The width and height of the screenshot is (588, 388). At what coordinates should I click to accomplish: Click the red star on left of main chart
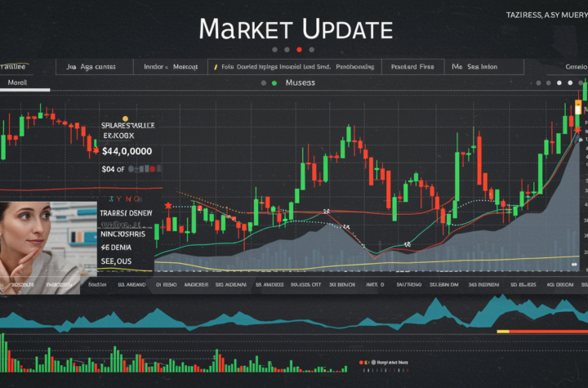point(169,204)
